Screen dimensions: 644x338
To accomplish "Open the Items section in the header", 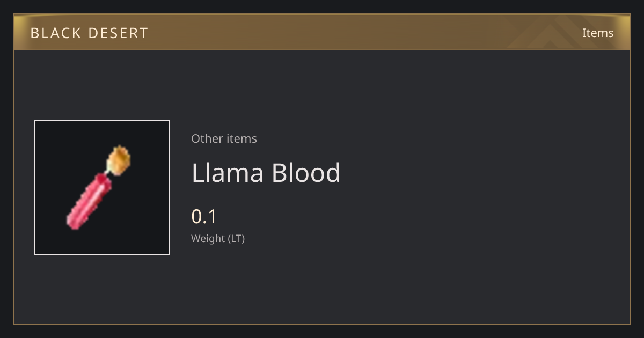I will tap(598, 33).
